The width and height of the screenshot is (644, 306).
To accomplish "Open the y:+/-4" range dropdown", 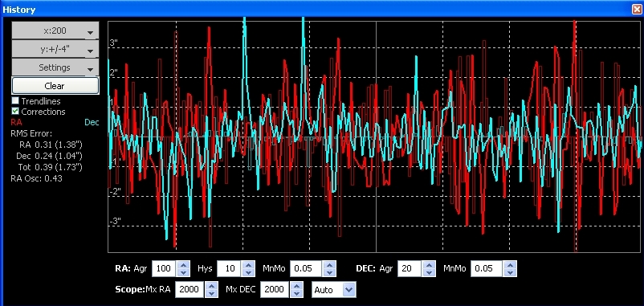I will (55, 49).
